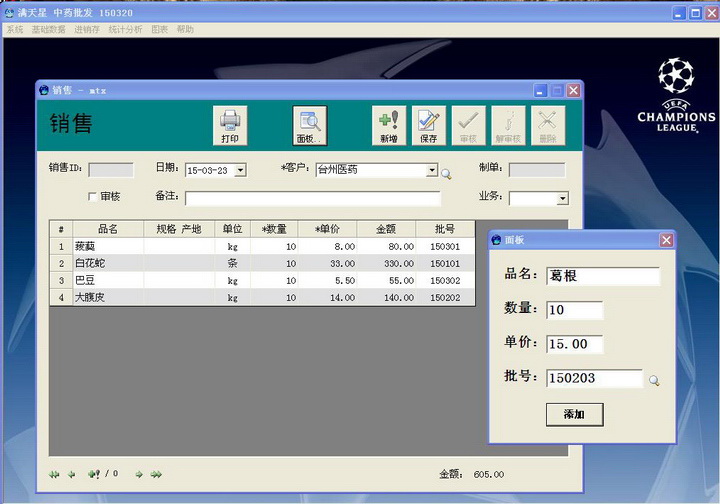The width and height of the screenshot is (720, 504).
Task: Search customers with magnifier next to 客户
Action: coord(446,174)
